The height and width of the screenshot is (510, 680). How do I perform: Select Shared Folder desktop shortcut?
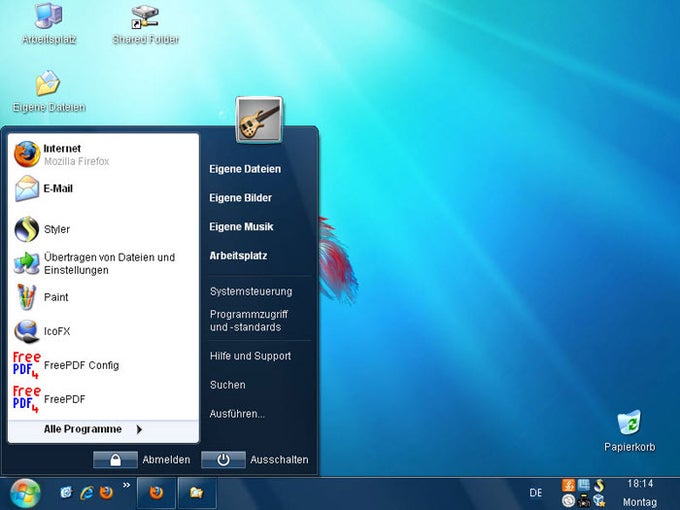[x=145, y=24]
